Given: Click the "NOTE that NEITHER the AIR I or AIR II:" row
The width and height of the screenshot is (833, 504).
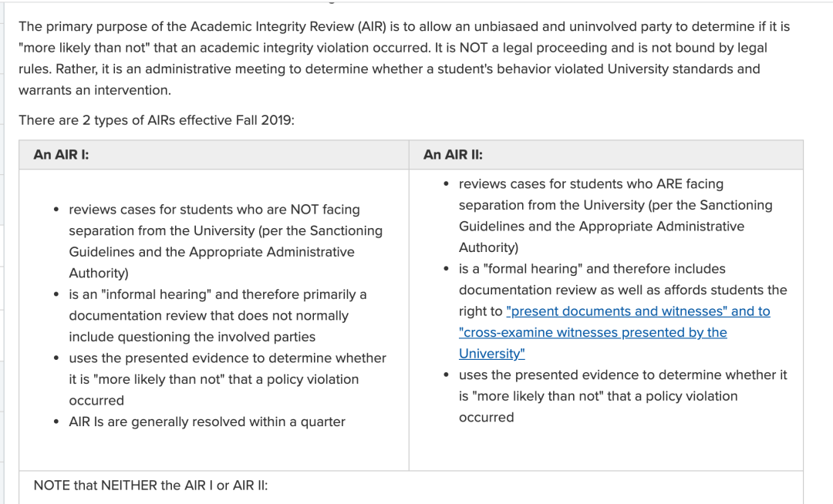Looking at the screenshot, I should [150, 486].
